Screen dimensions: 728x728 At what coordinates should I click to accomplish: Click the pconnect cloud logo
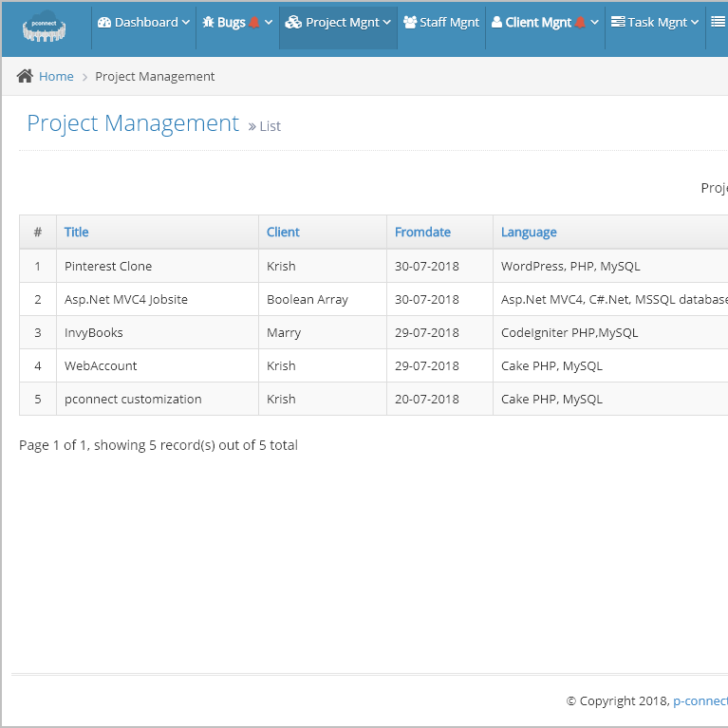coord(44,26)
